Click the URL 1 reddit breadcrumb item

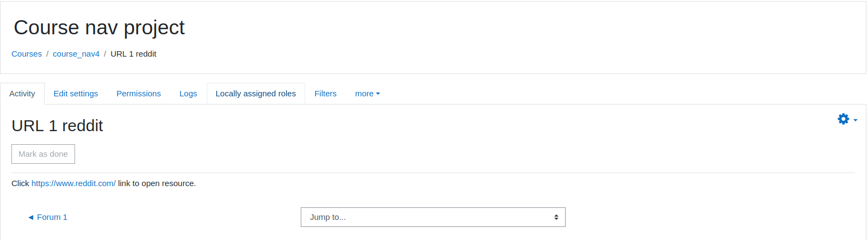coord(133,54)
